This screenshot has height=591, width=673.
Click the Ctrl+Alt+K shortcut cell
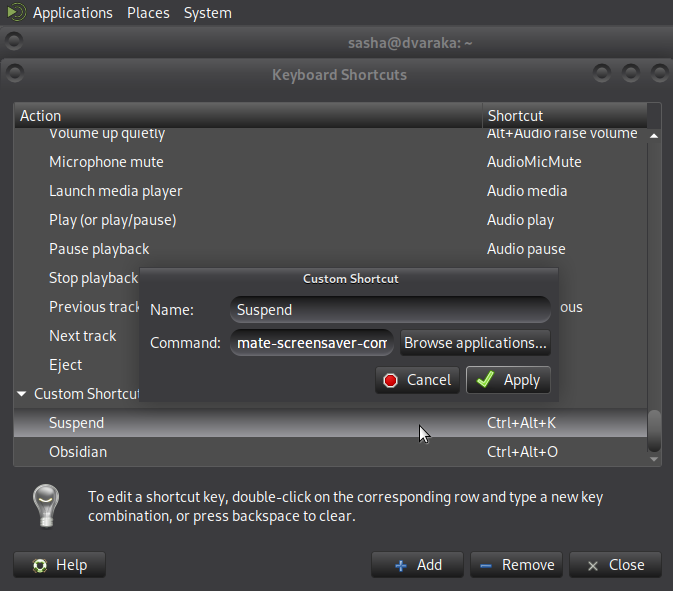pos(521,423)
